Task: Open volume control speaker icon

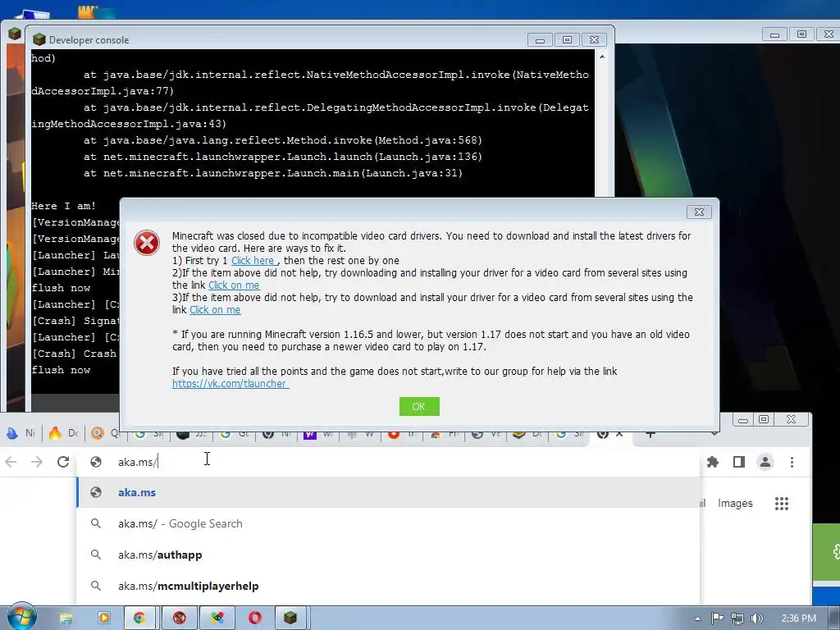Action: (x=756, y=619)
